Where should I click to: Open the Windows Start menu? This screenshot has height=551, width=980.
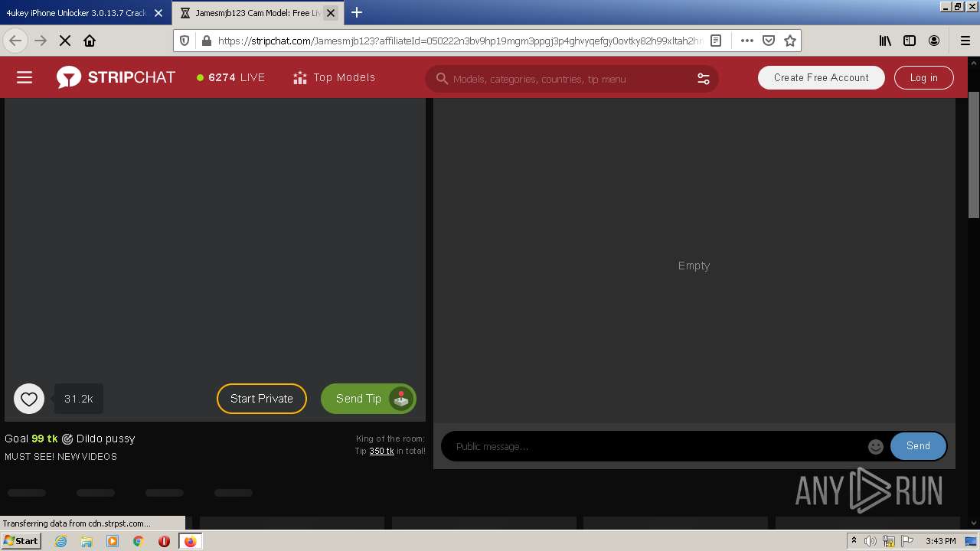(21, 541)
